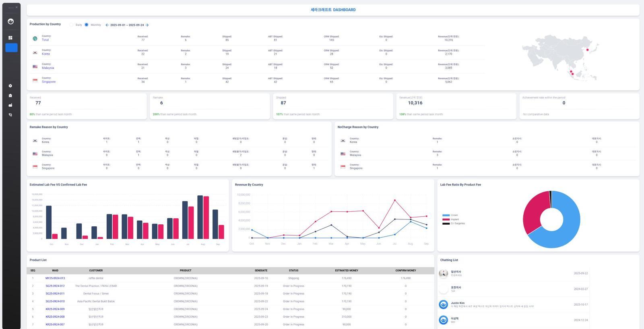Click the settings gear icon in sidebar
This screenshot has height=329, width=644.
[10, 86]
